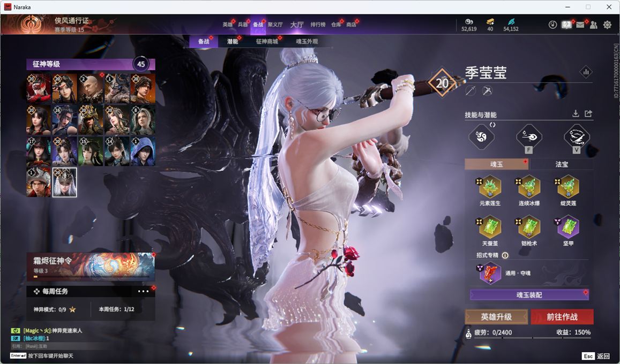Select the swirl passive skill icon
620x364 pixels.
click(x=481, y=137)
